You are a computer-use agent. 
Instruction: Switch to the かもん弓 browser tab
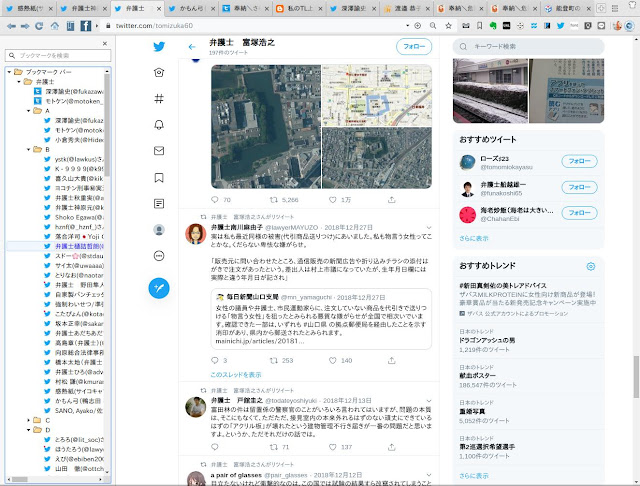click(x=191, y=8)
